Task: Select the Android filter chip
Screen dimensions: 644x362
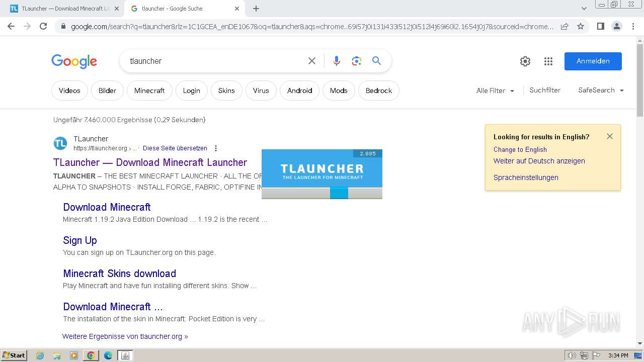Action: tap(300, 90)
